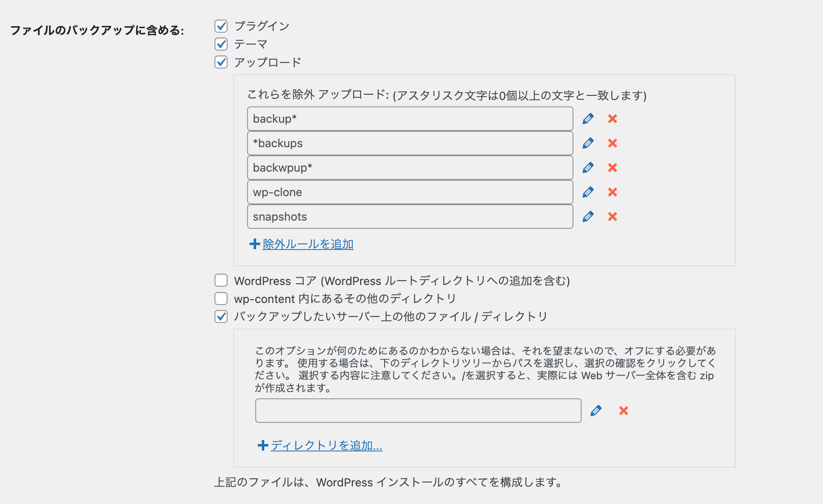This screenshot has width=823, height=504.
Task: Remove the *backups exclusion rule
Action: click(613, 143)
